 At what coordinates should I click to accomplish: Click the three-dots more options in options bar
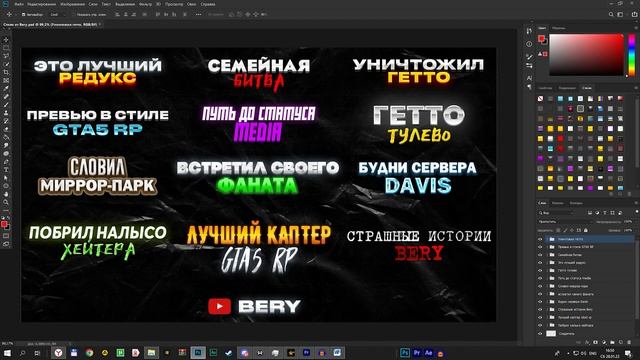(x=198, y=14)
